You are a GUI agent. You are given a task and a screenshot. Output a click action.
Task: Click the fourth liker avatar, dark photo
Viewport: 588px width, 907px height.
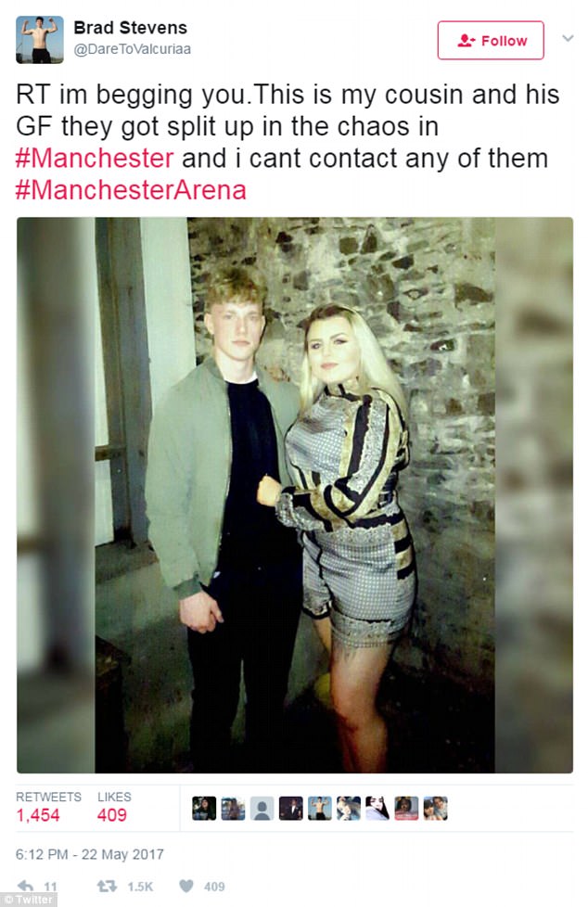click(290, 808)
